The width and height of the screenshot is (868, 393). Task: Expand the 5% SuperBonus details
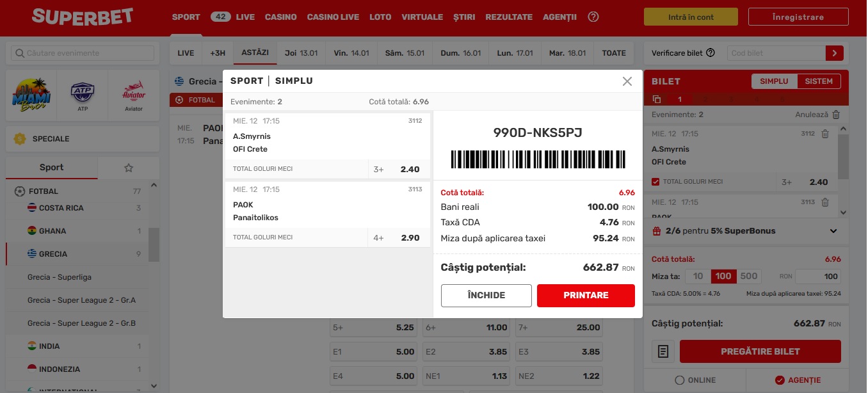coord(833,231)
